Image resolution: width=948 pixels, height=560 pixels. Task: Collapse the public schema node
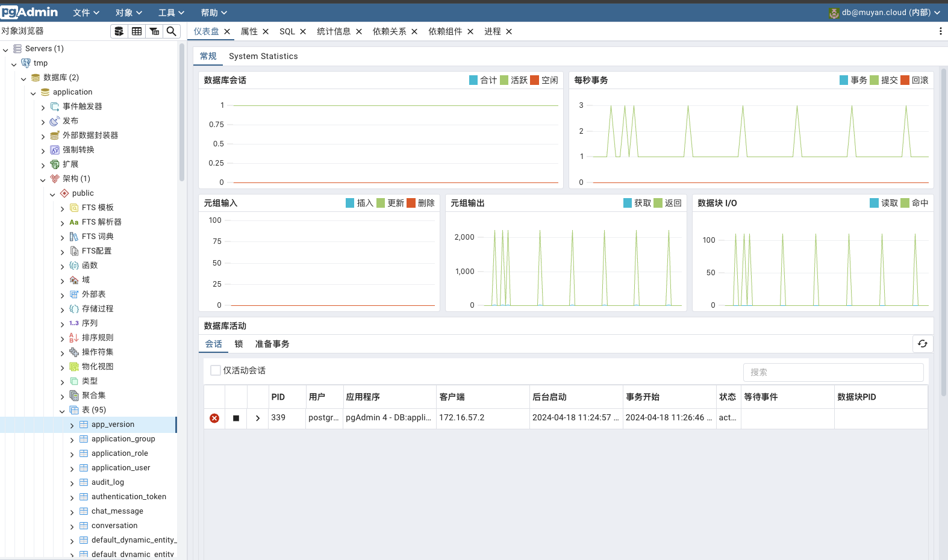click(52, 194)
